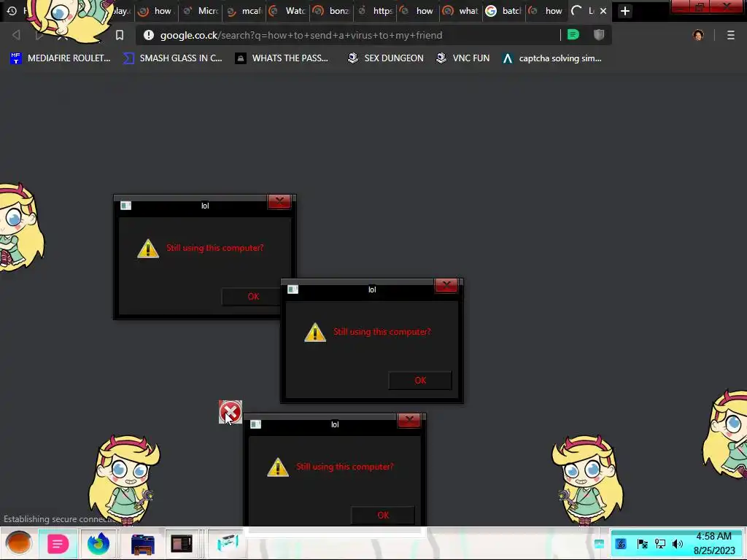Click system menu icon of upper-left lol dialog

pyautogui.click(x=125, y=205)
